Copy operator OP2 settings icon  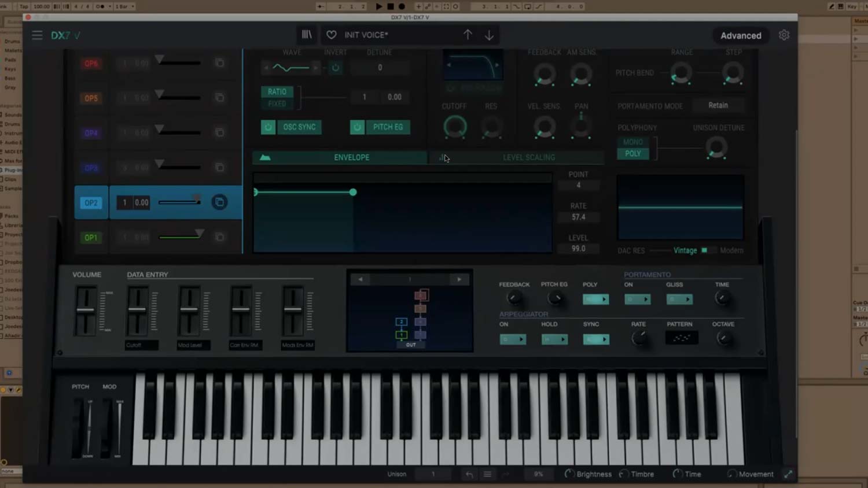(x=219, y=202)
